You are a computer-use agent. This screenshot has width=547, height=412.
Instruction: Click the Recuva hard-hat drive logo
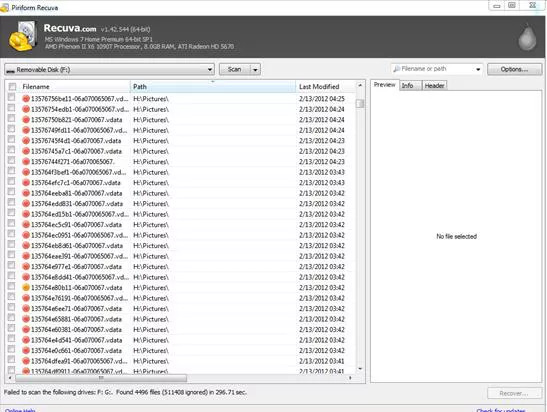22,36
